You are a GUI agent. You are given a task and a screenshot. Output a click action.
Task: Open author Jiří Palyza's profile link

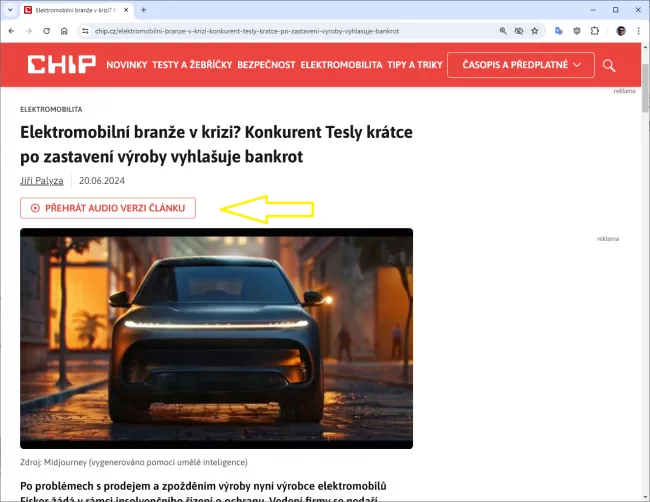tap(41, 181)
